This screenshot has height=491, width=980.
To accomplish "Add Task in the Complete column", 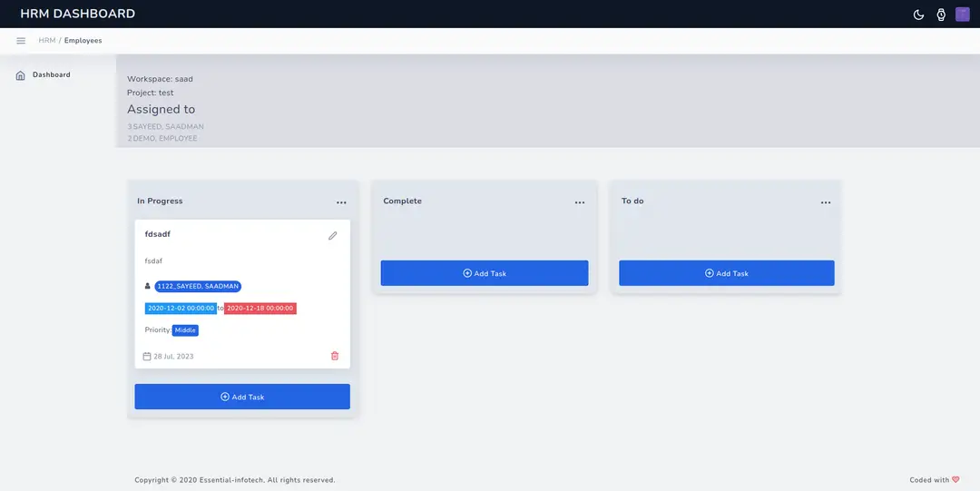I will coord(485,273).
